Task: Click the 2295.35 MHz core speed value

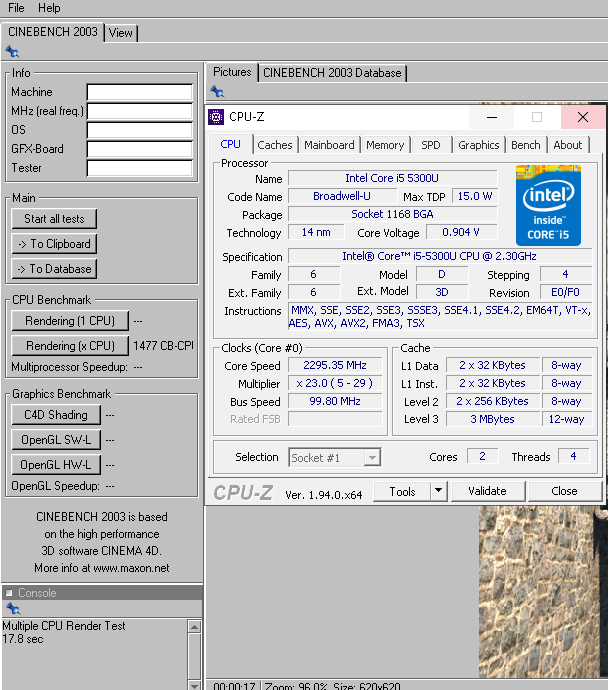Action: click(x=335, y=365)
